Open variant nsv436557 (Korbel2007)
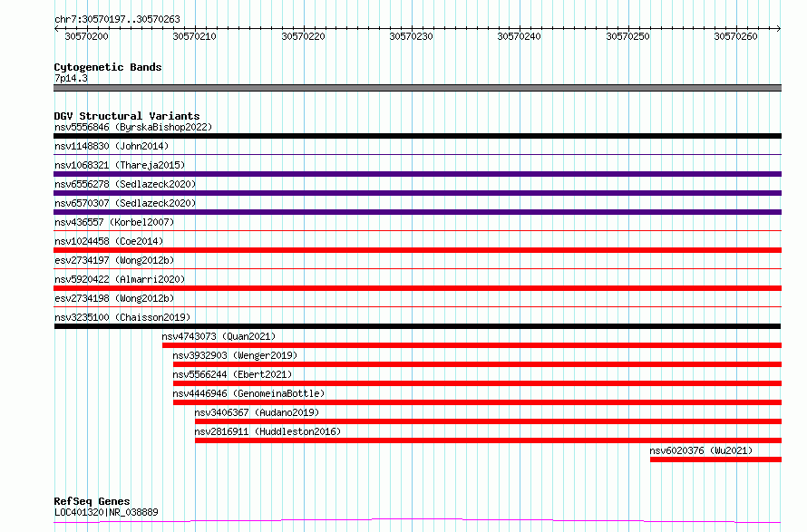The height and width of the screenshot is (532, 807). point(114,222)
